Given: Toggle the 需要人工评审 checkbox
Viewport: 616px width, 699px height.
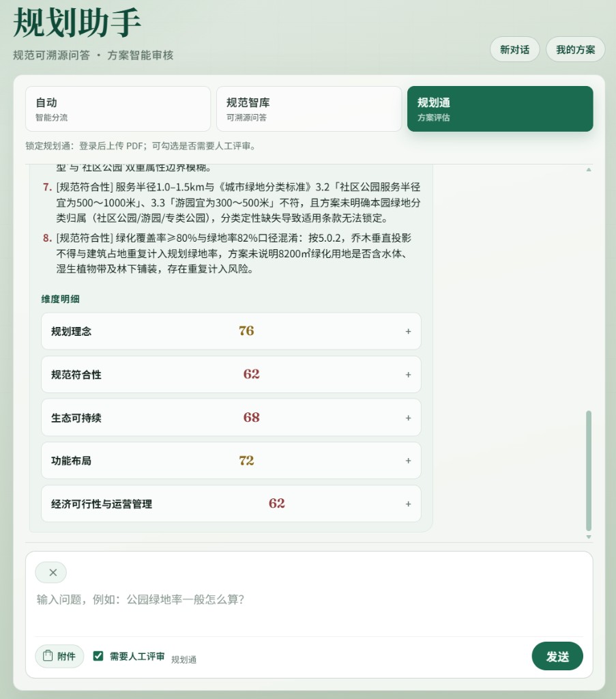Looking at the screenshot, I should [x=98, y=656].
